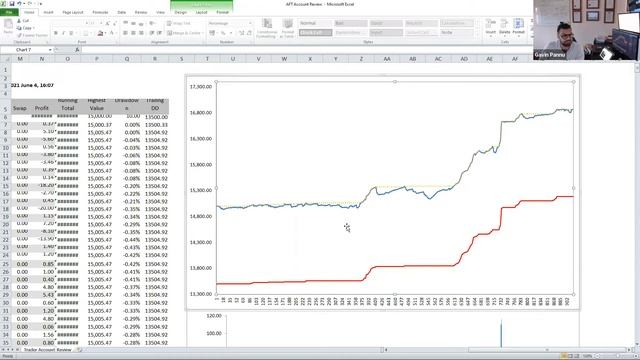Select the Trader Account Review sheet tab
This screenshot has height=360, width=640.
(47, 350)
